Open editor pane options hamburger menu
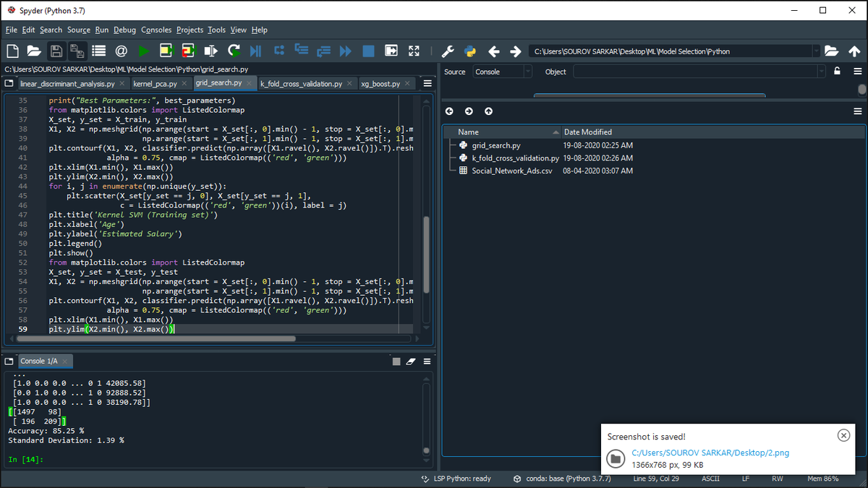868x488 pixels. [x=427, y=84]
